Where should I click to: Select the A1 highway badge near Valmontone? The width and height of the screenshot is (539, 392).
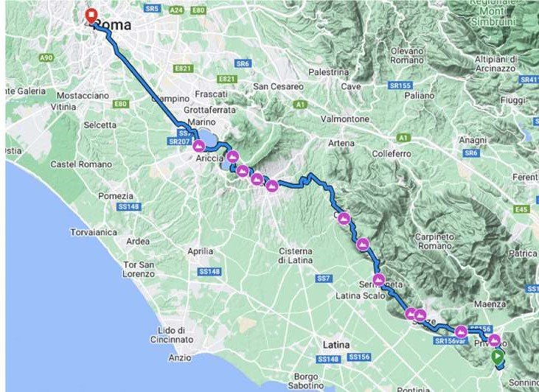click(x=300, y=105)
